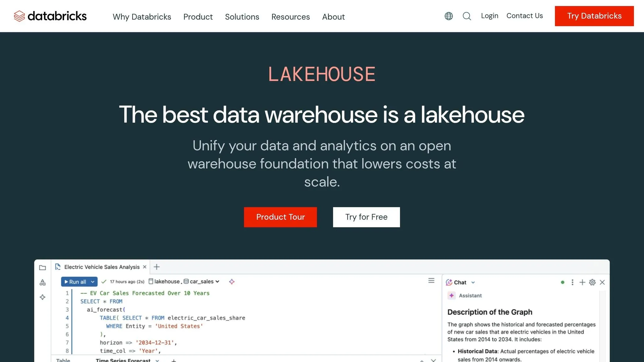
Task: Click the Run all button
Action: pos(75,282)
